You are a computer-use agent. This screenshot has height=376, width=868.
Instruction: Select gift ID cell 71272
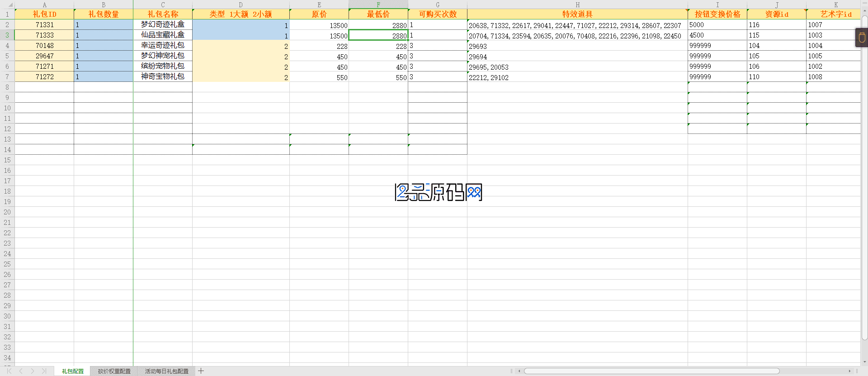click(44, 76)
